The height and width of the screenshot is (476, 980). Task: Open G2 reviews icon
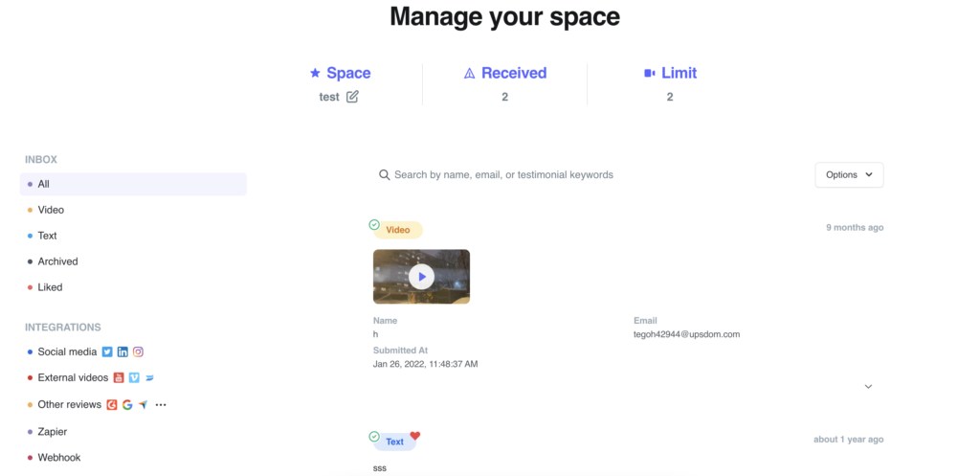112,405
